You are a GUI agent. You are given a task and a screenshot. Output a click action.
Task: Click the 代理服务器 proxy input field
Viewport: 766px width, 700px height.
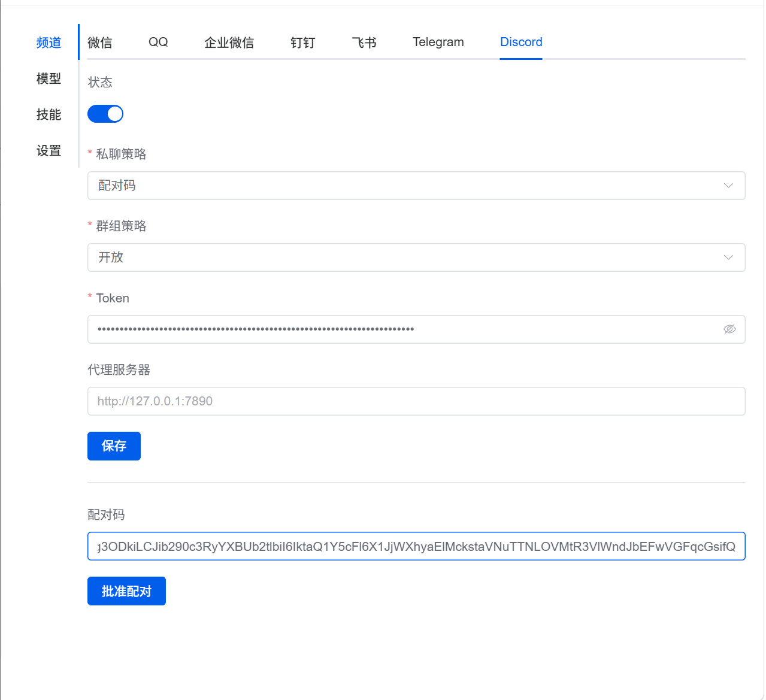click(416, 401)
